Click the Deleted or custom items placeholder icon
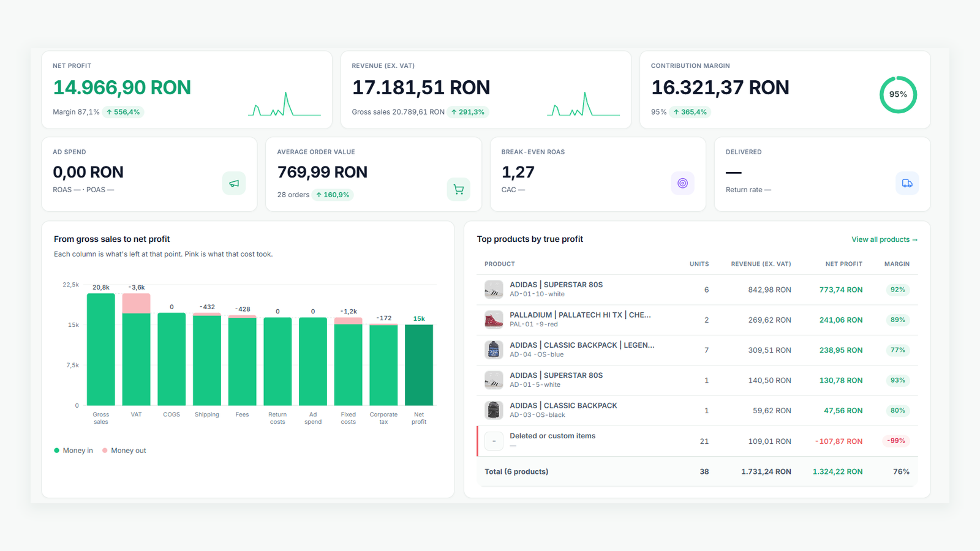Image resolution: width=980 pixels, height=551 pixels. coord(494,441)
